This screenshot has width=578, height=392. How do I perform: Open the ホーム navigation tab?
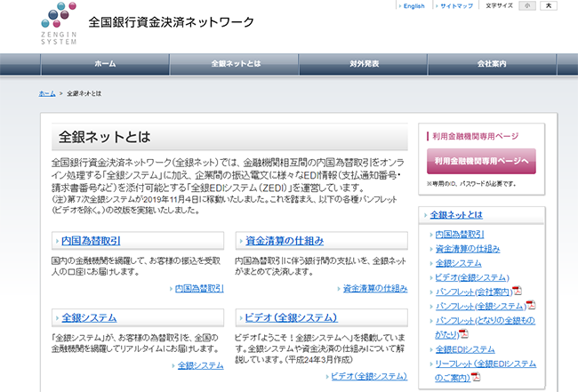[105, 64]
